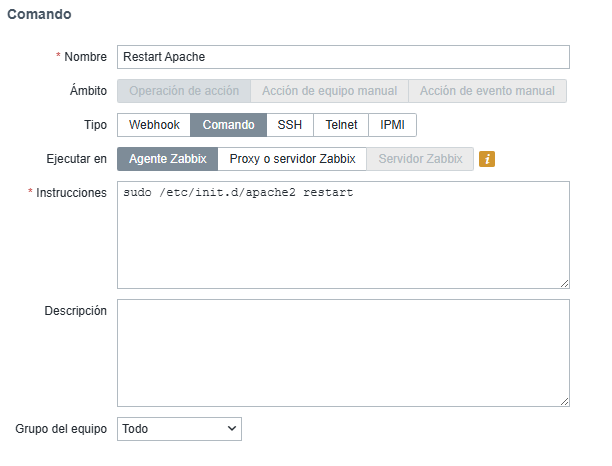Choose Proxy o servidor Zabbix option
The image size is (612, 466).
[292, 159]
